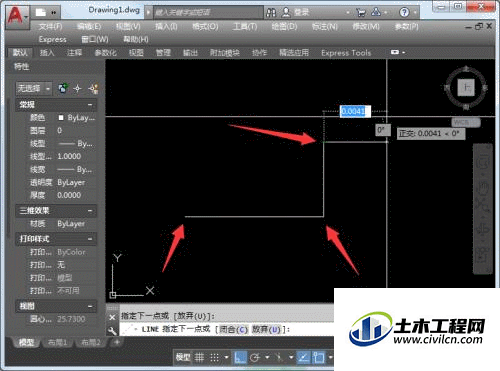The height and width of the screenshot is (371, 500).
Task: Collapse the 打印样式 properties section
Action: pyautogui.click(x=90, y=239)
